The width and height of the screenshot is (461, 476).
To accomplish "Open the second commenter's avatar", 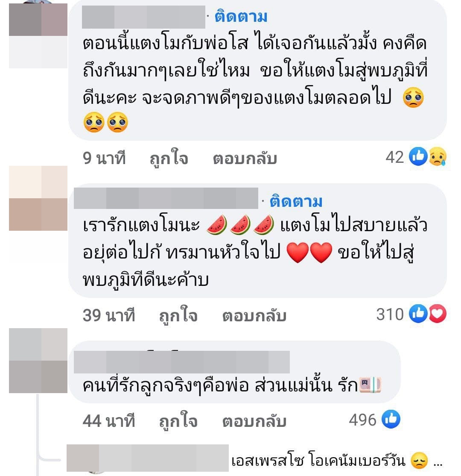I will (38, 198).
